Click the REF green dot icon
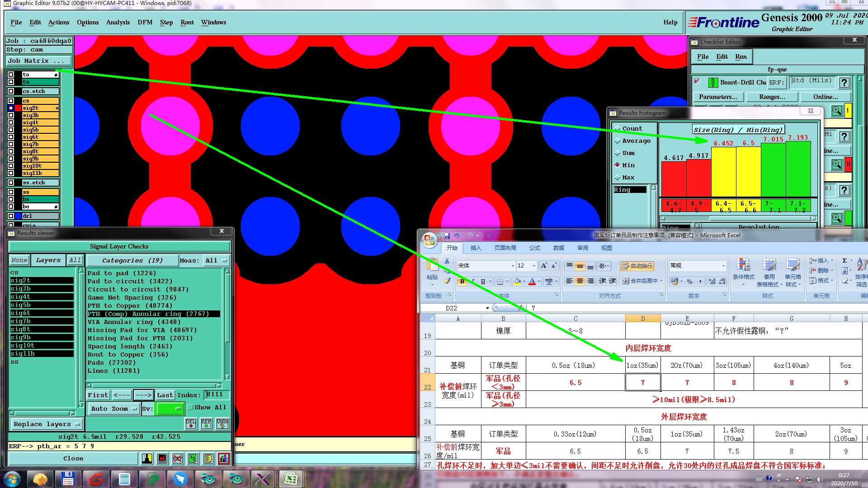The image size is (868, 488). [206, 424]
